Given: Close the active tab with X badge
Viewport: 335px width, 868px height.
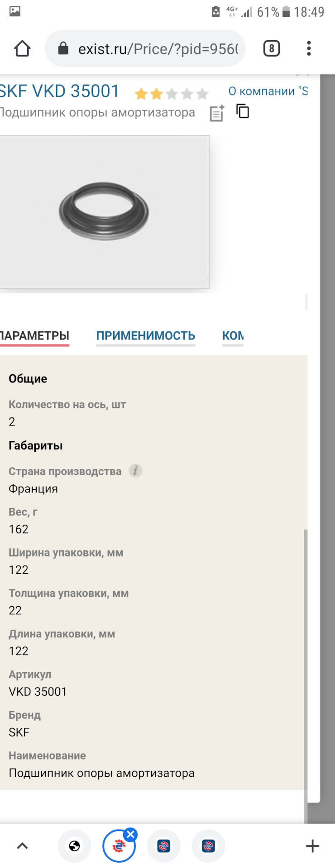Looking at the screenshot, I should pos(130,835).
